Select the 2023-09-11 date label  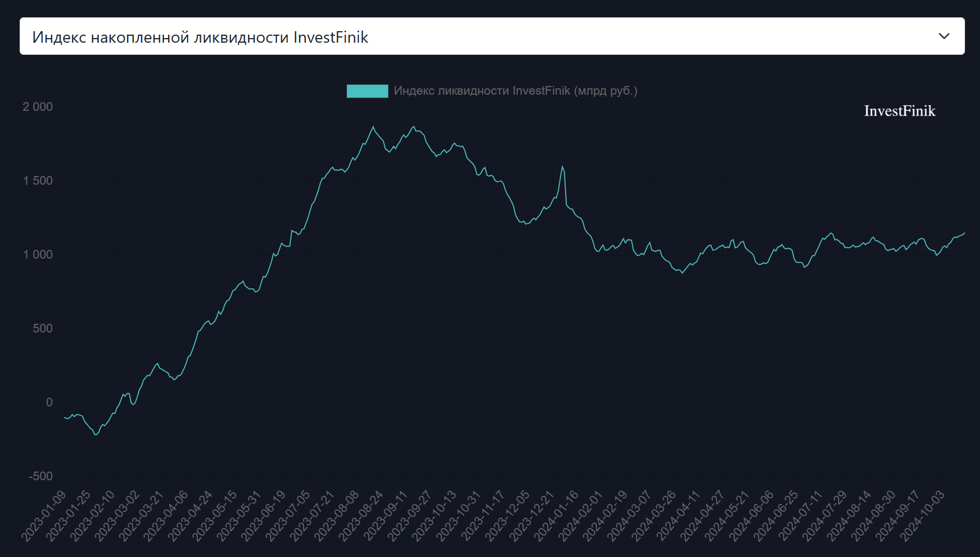[x=386, y=516]
